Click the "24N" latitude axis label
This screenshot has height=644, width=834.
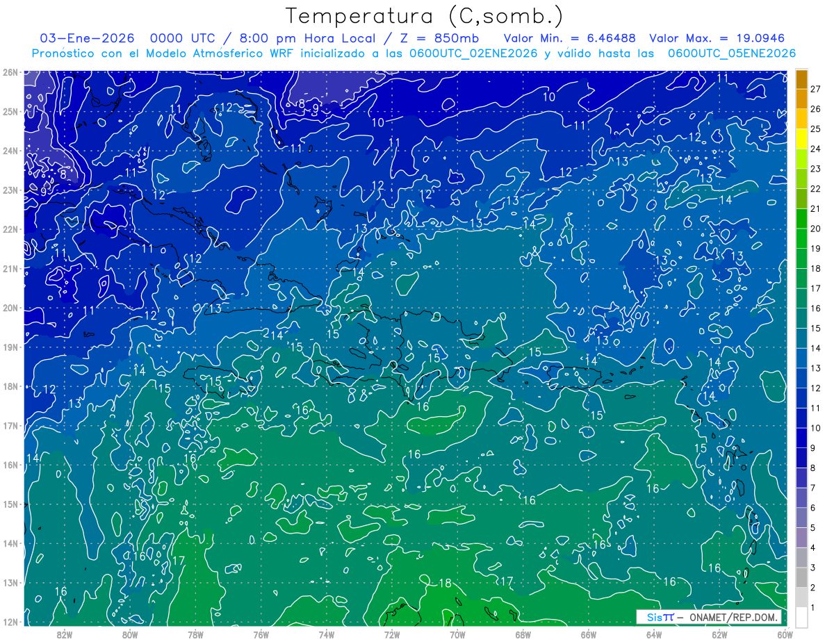point(10,151)
